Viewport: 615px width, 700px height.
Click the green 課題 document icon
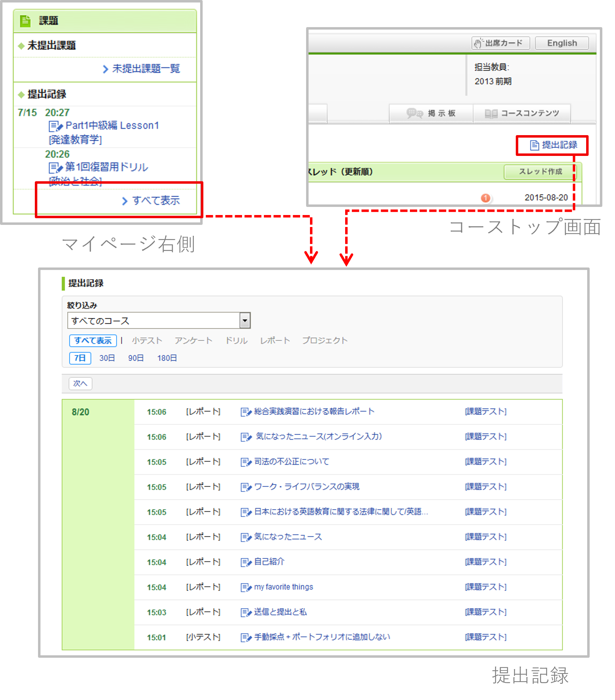coord(25,21)
